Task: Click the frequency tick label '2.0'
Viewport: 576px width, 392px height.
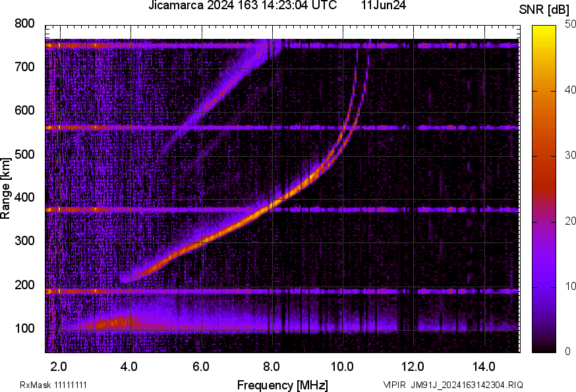Action: coord(59,367)
